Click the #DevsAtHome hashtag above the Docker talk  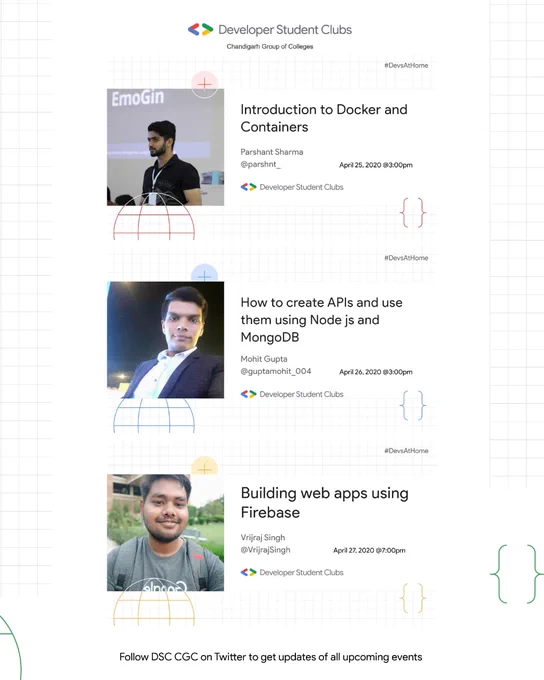click(x=406, y=65)
